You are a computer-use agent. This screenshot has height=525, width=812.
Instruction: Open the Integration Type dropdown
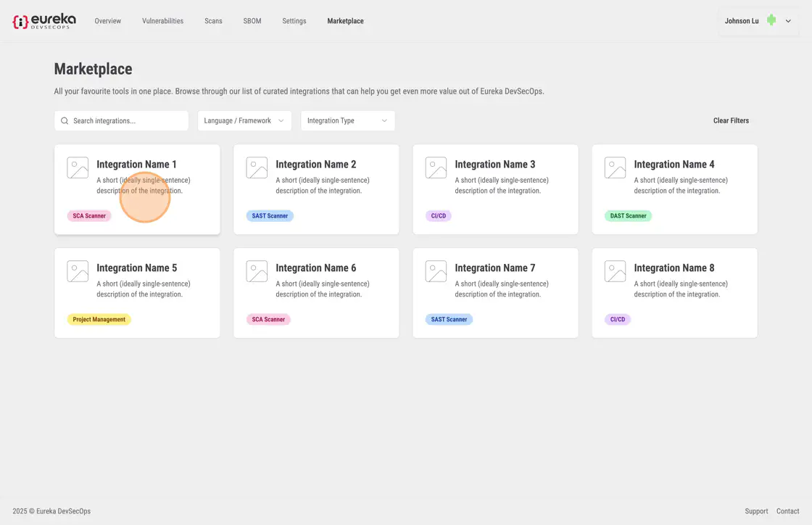coord(347,121)
